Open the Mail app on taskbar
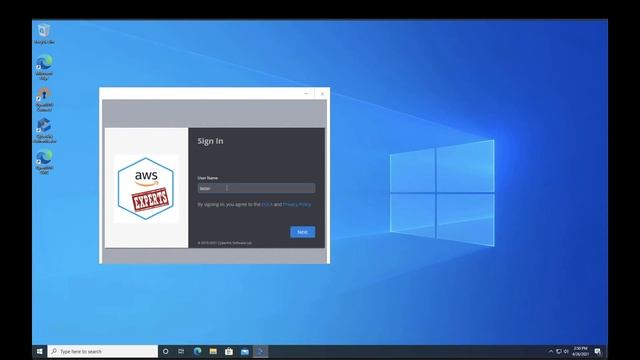 (x=245, y=351)
